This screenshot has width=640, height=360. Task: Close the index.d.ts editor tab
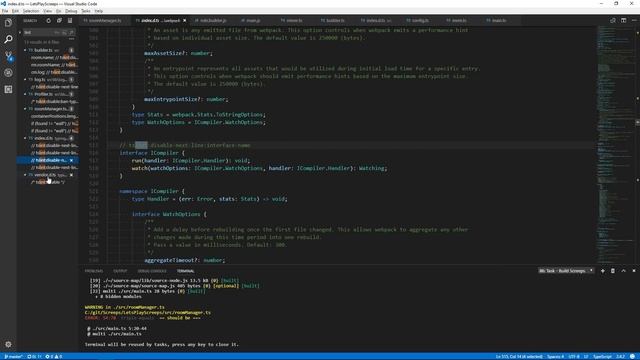(184, 20)
